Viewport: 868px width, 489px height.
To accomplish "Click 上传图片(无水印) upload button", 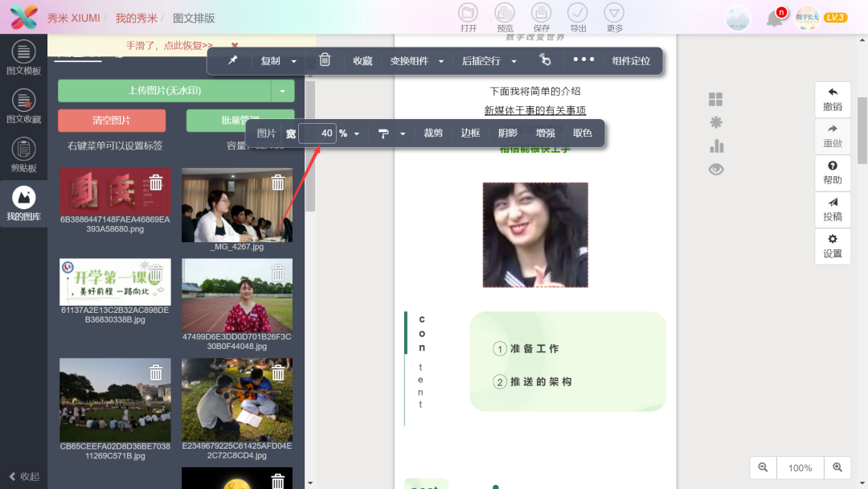I will [165, 91].
